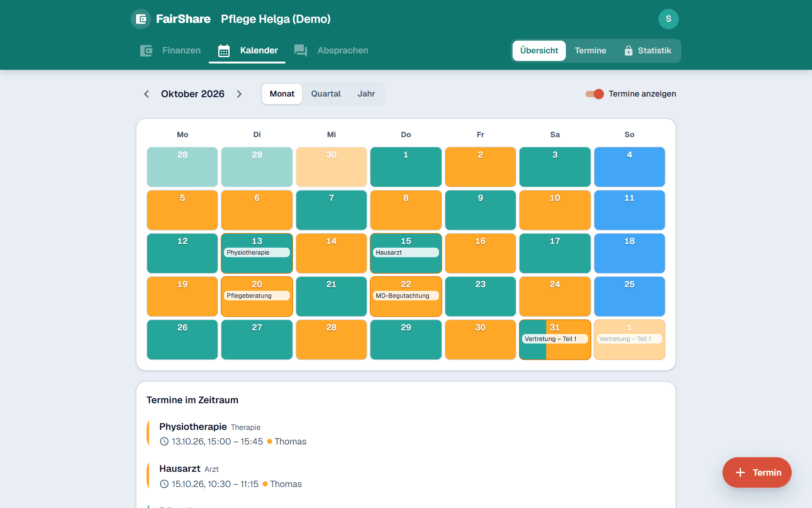Click clock icon in Physiotherapie entry
This screenshot has width=812, height=508.
164,441
